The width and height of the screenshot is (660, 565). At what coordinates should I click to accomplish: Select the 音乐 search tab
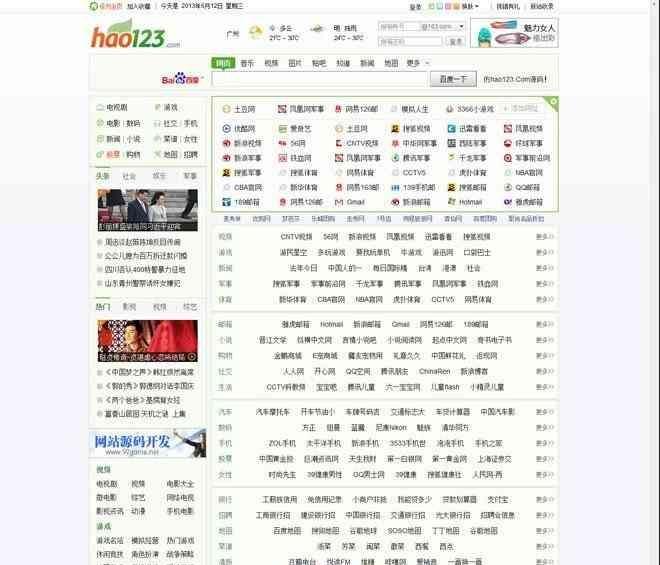pyautogui.click(x=248, y=63)
